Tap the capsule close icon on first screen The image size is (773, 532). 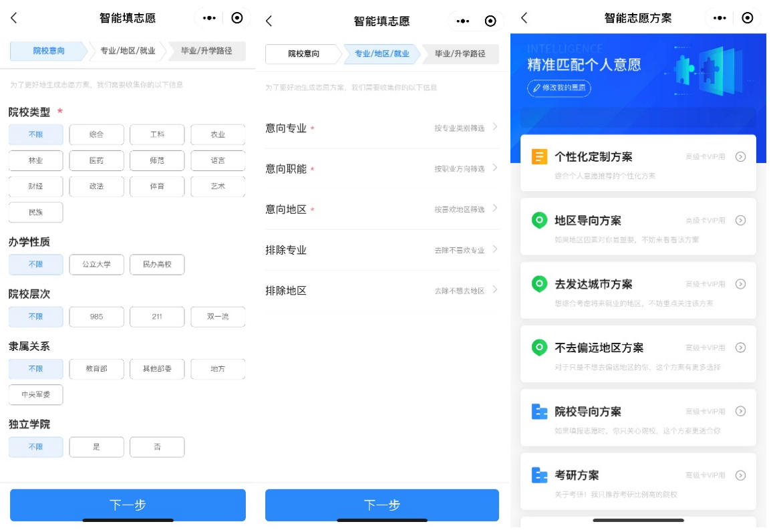237,18
